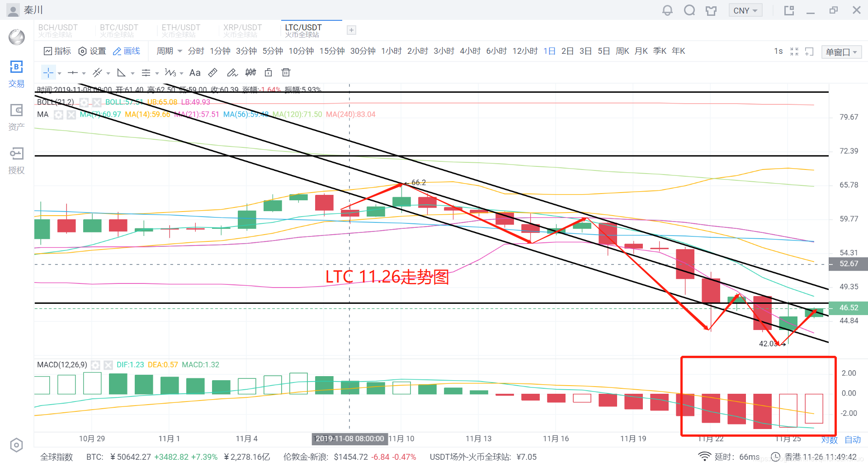Viewport: 868px width, 467px height.
Task: Select the Fibonacci levels drawing tool
Action: pos(146,73)
